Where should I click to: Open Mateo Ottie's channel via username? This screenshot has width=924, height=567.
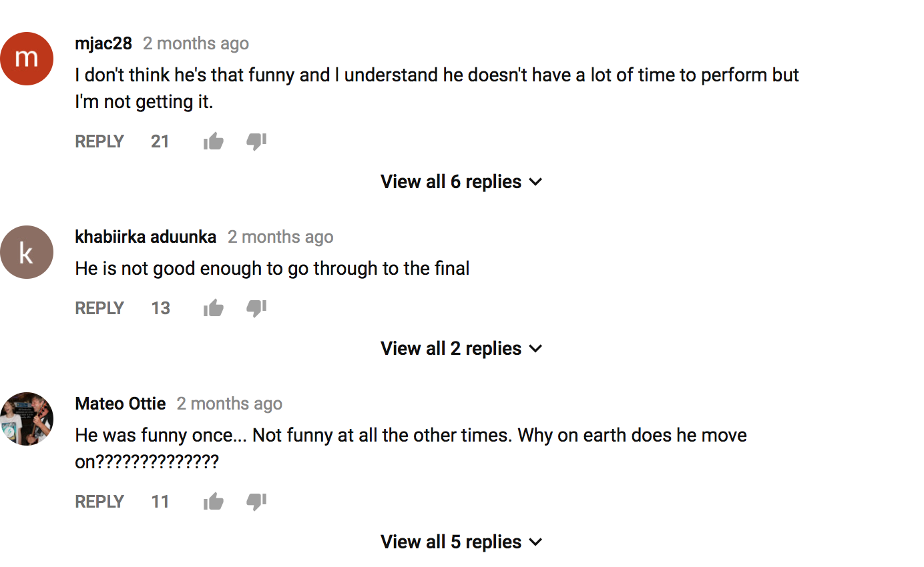click(x=120, y=404)
